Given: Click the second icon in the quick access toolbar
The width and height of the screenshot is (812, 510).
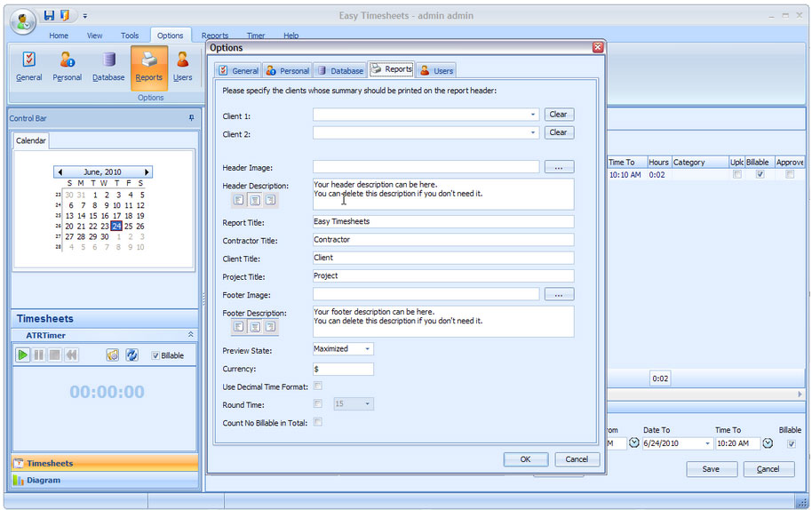Looking at the screenshot, I should click(65, 15).
